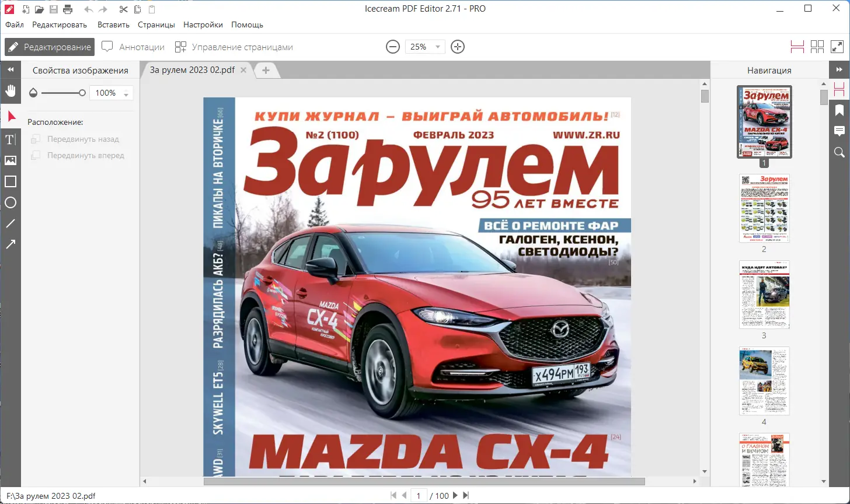This screenshot has height=504, width=850.
Task: Go to the next page
Action: 455,495
